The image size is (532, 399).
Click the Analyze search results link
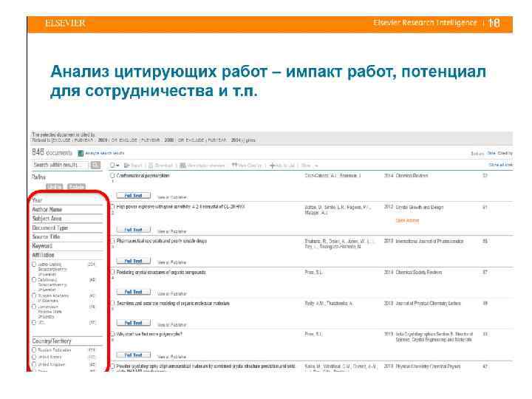104,154
